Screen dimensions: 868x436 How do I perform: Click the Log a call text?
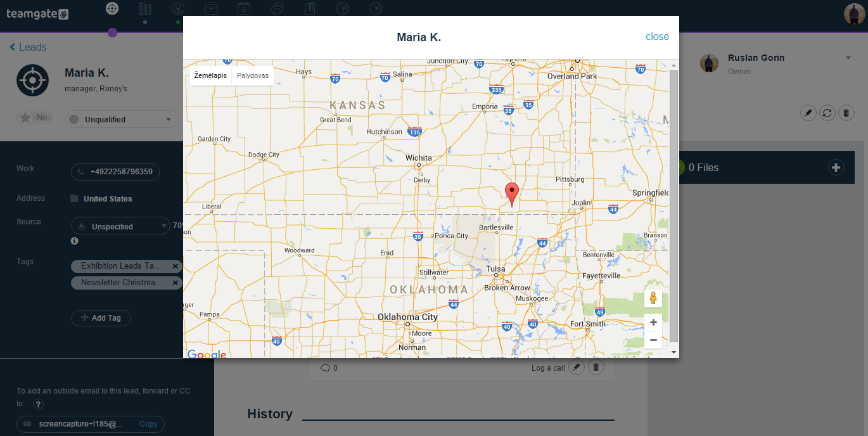tap(548, 368)
